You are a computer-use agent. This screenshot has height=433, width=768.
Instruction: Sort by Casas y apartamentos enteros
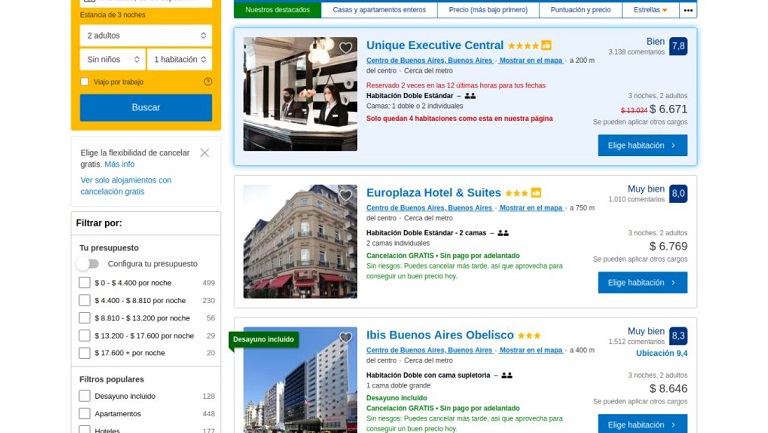click(379, 10)
